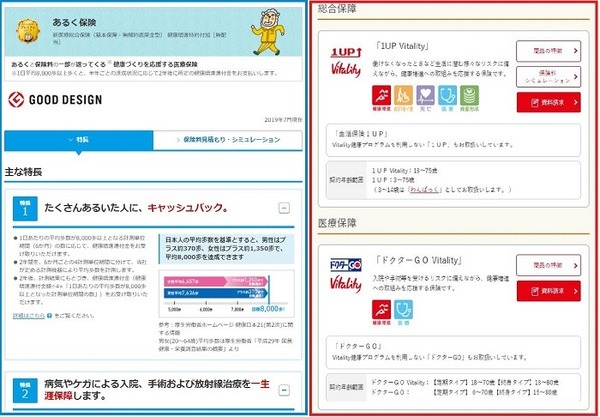Click the GOOD DESIGN award logo
600x417 pixels.
tap(55, 100)
